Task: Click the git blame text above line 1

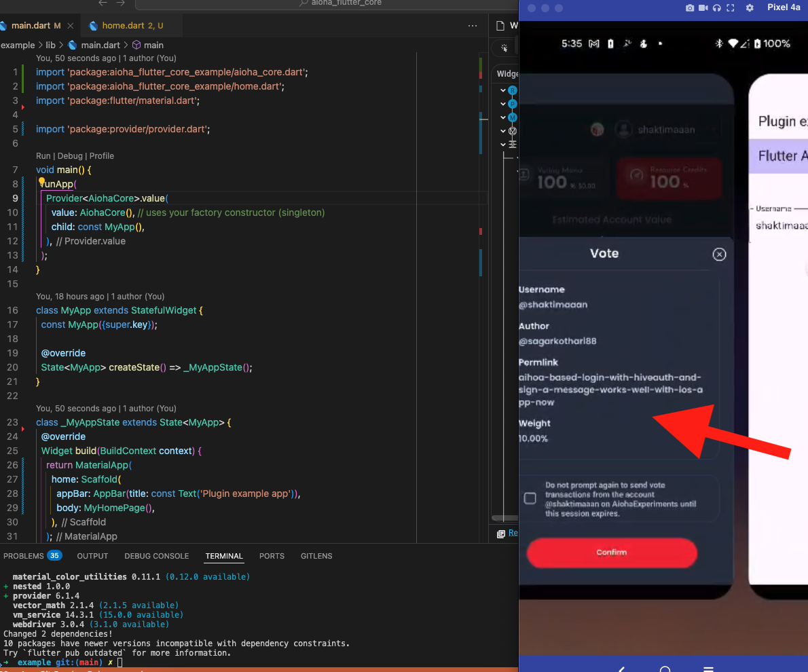Action: click(x=106, y=58)
